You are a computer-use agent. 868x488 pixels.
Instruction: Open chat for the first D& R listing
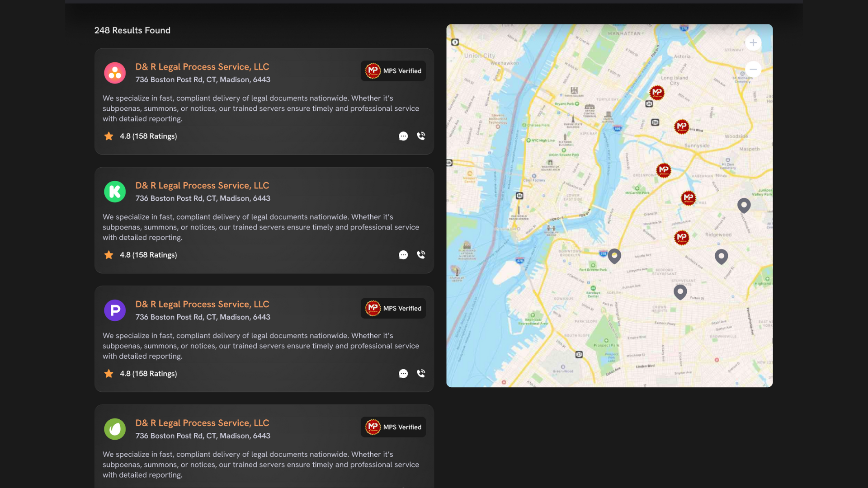coord(403,136)
